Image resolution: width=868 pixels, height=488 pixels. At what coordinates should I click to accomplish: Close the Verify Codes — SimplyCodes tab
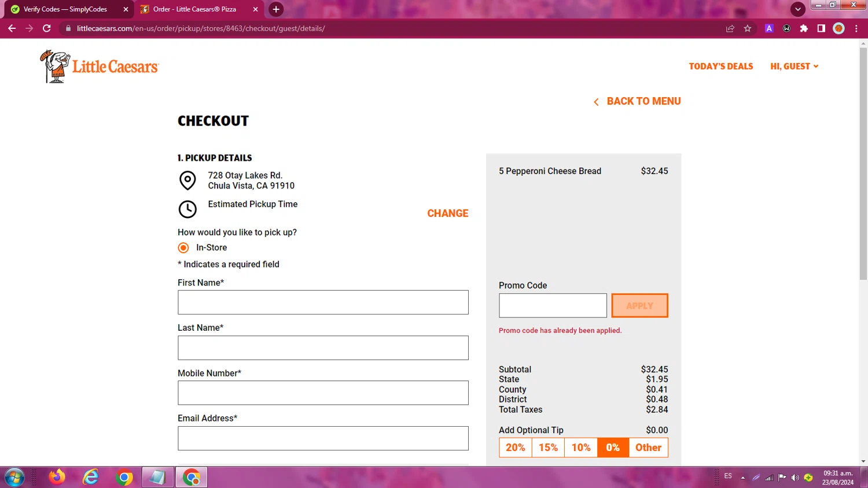126,9
